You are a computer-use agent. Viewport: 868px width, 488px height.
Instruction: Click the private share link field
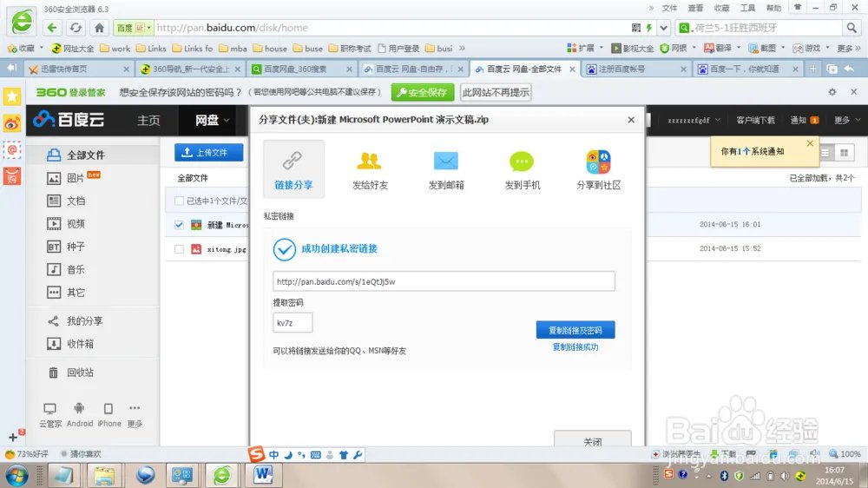444,281
